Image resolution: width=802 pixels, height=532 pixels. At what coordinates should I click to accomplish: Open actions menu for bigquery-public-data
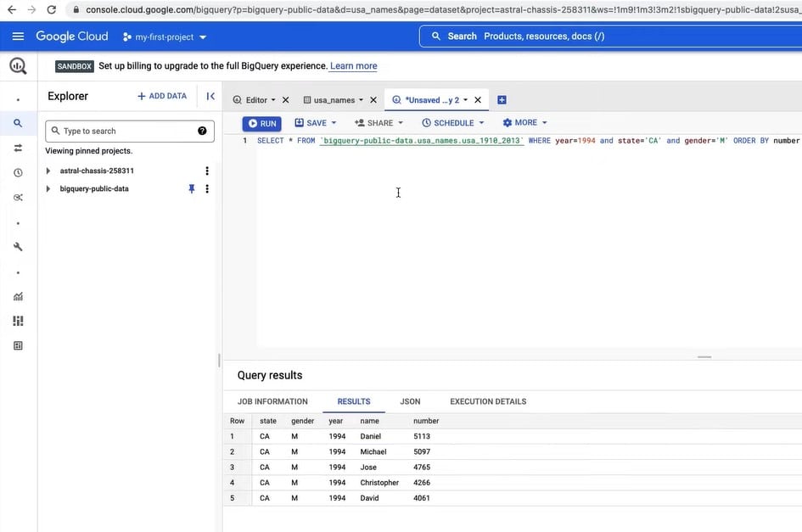click(207, 188)
